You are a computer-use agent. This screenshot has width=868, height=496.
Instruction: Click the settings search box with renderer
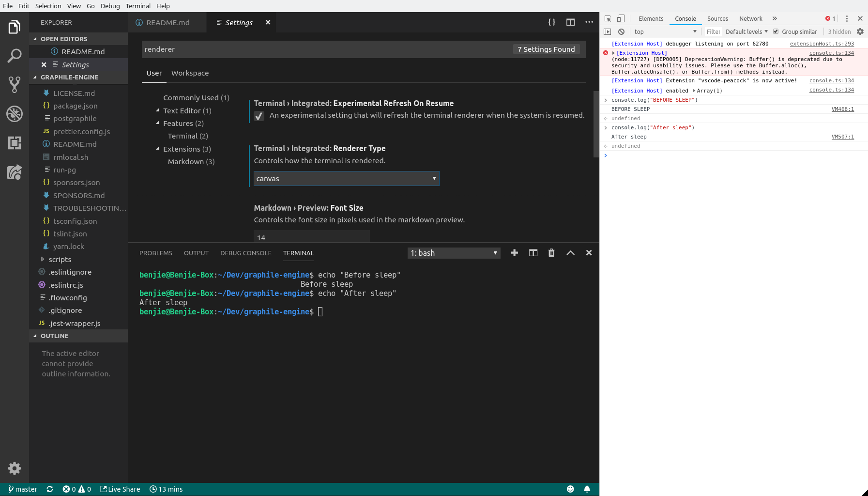pyautogui.click(x=364, y=49)
